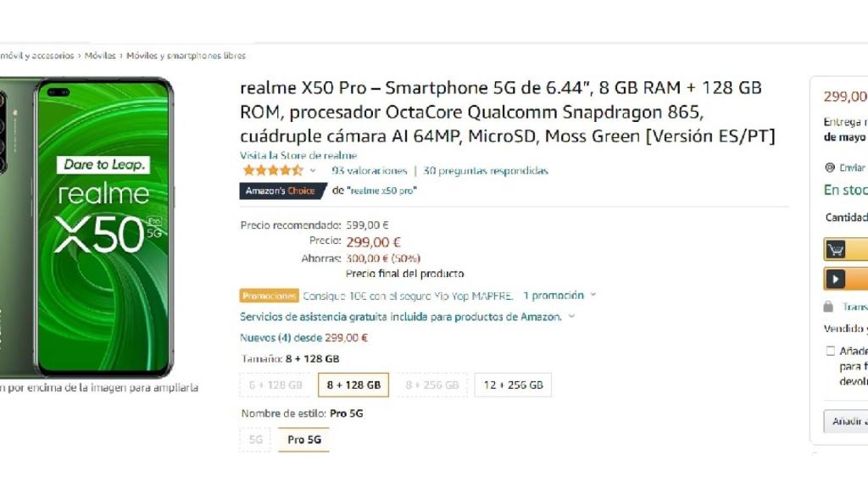
Task: Click Nuevos (4) desde 299,00 € link
Action: pos(305,337)
